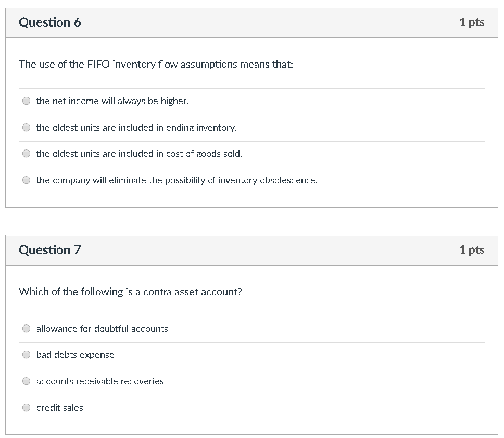Click the Question 7 header
The image size is (504, 438).
coord(49,249)
